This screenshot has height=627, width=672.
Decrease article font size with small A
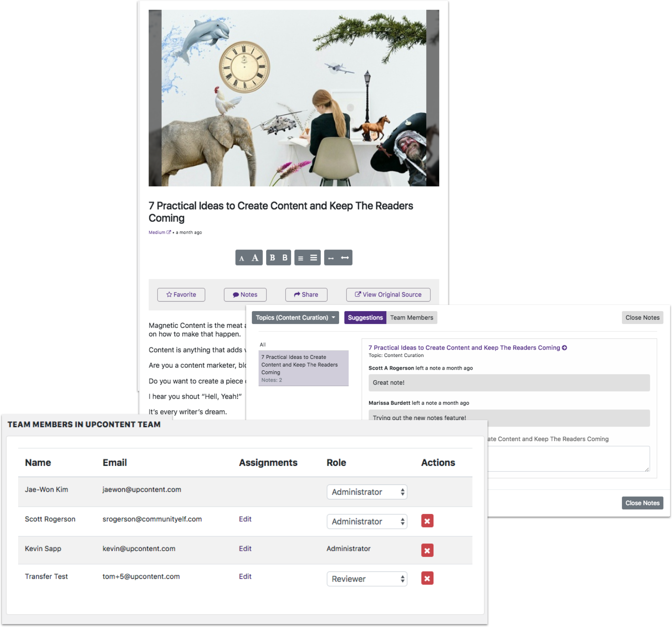[242, 258]
